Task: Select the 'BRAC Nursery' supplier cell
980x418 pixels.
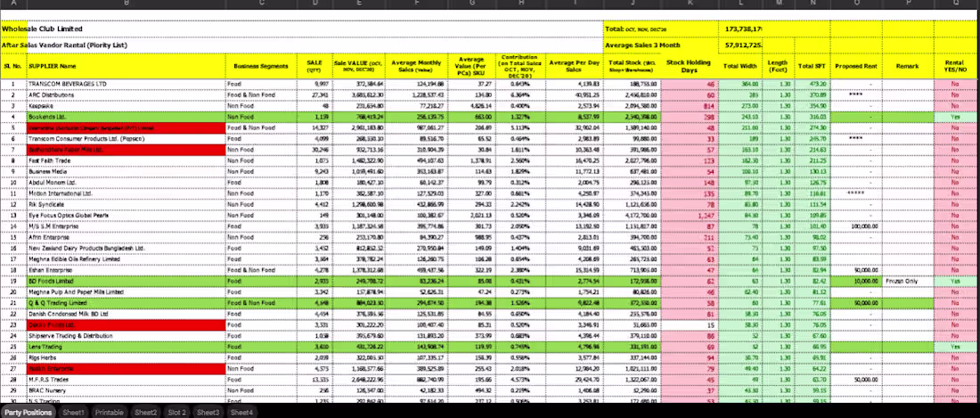Action: (126, 389)
